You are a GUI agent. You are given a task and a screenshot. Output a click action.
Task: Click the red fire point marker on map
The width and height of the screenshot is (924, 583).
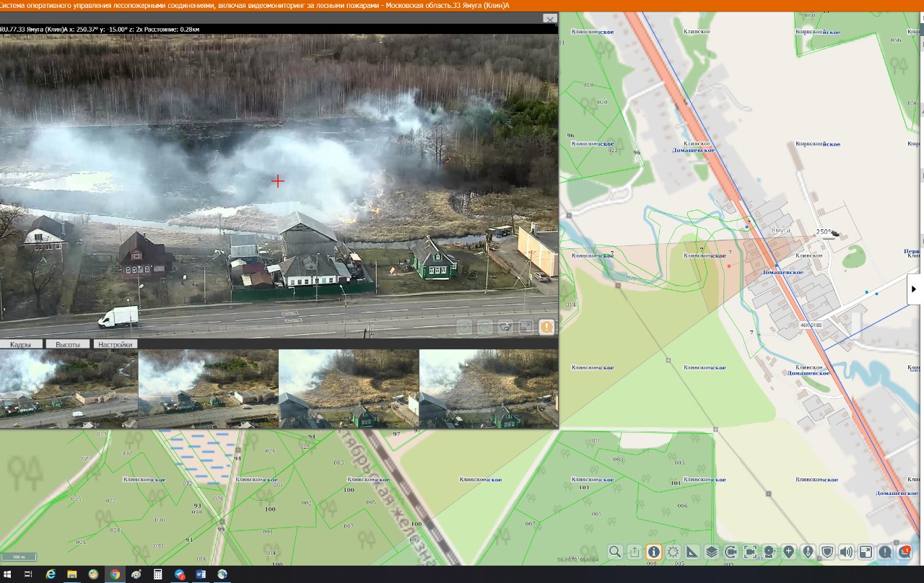tap(729, 266)
